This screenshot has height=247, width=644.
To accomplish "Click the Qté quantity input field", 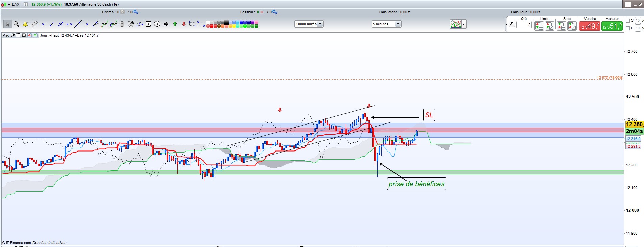I will (524, 25).
